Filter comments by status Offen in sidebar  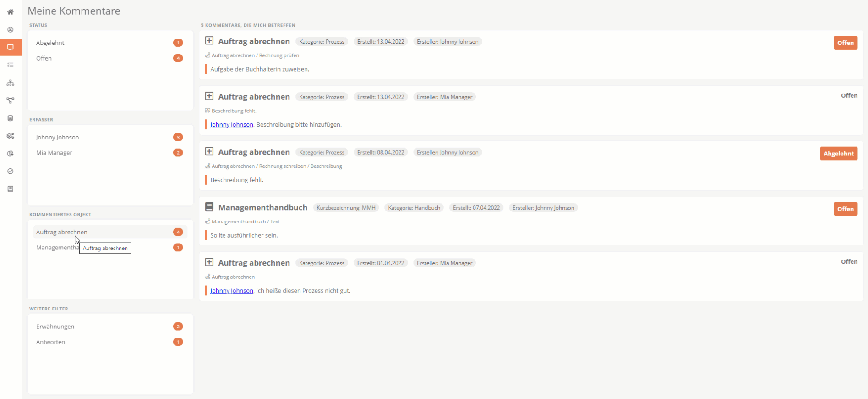(110, 58)
